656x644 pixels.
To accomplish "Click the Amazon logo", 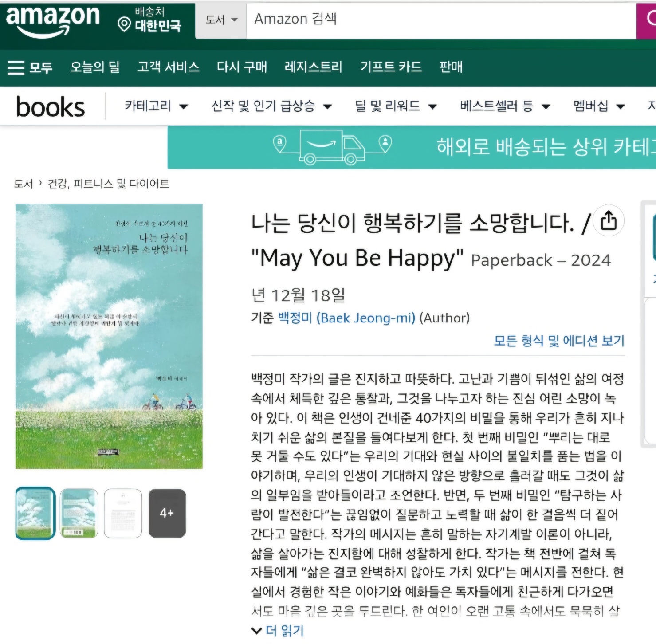I will coord(53,21).
